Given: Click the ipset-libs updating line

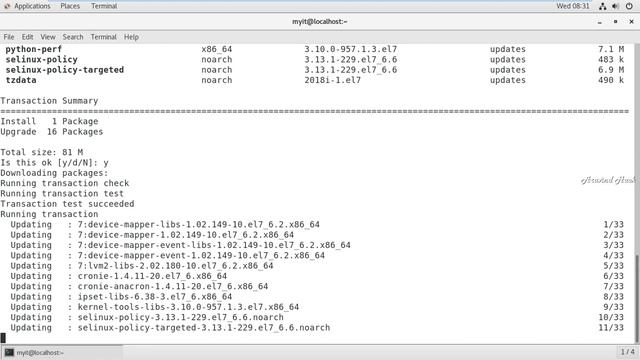Looking at the screenshot, I should tap(121, 297).
